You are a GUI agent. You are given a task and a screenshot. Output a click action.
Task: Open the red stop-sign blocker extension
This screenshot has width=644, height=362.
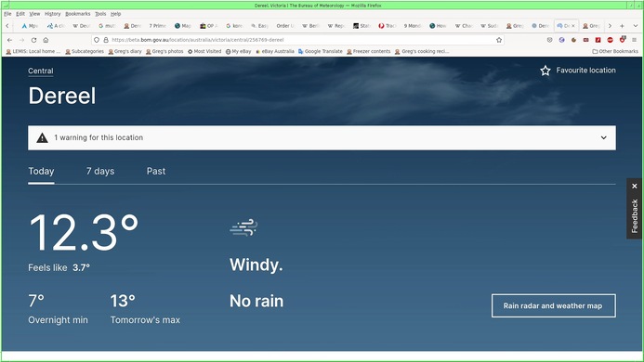coord(610,40)
